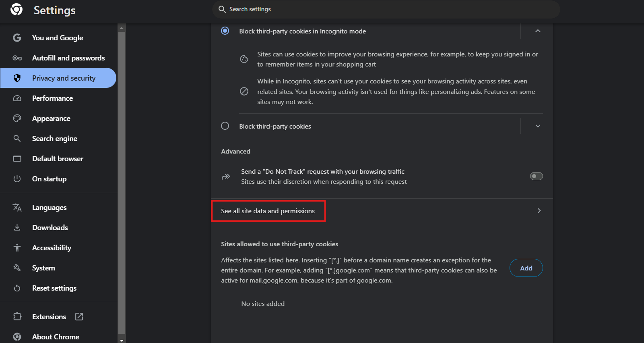644x343 pixels.
Task: Open See all site data and permissions arrow
Action: click(539, 211)
